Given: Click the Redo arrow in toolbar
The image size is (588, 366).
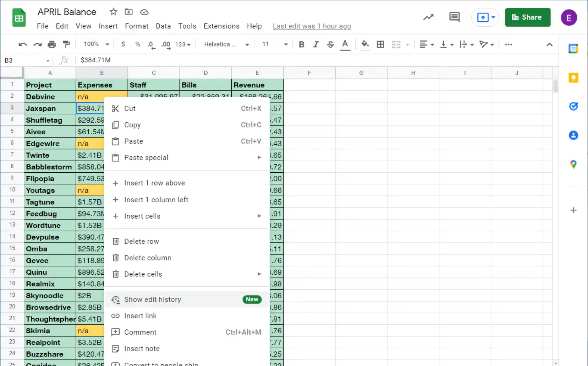Looking at the screenshot, I should point(37,44).
